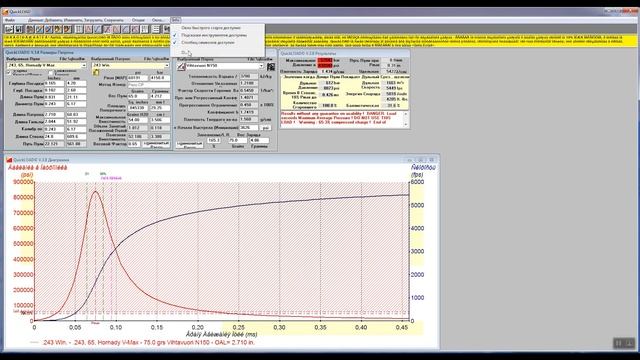Click the toolbar icon showing three horizontal lines
The image size is (640, 360).
[156, 29]
